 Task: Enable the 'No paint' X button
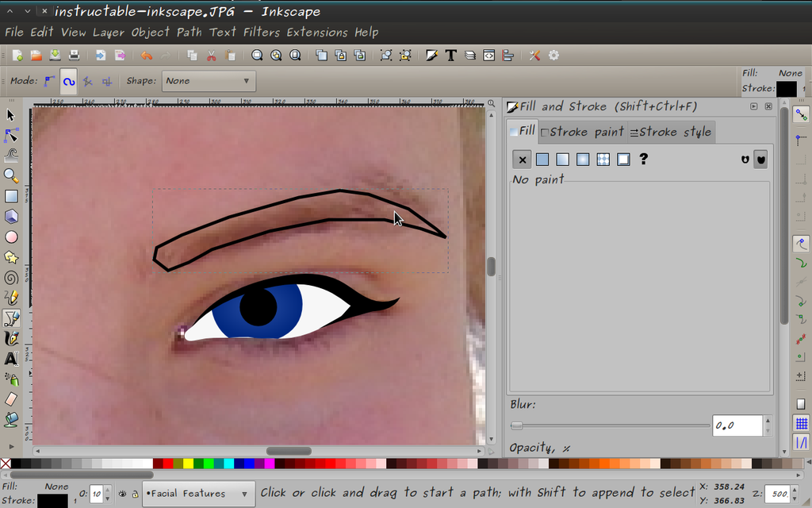(x=522, y=160)
